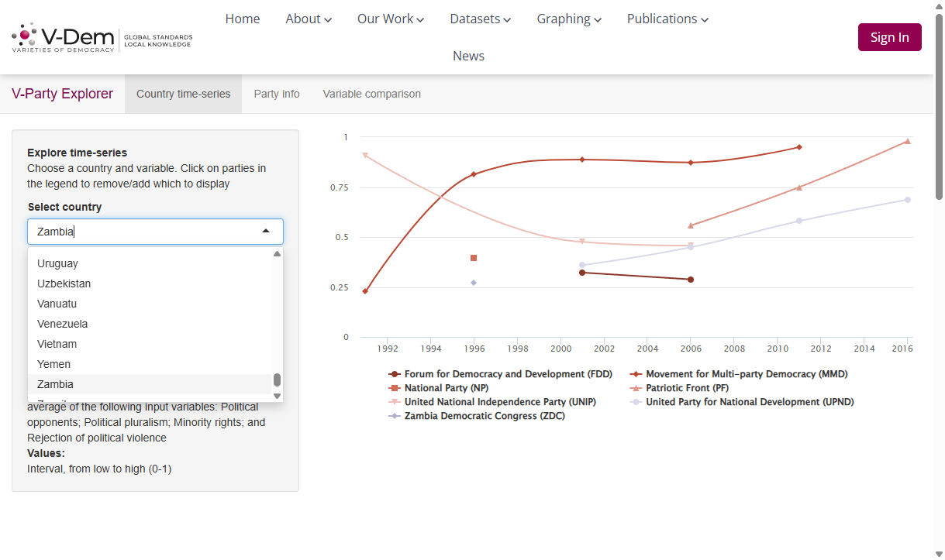Click country list scroll up arrow
This screenshot has width=945, height=560.
point(278,253)
